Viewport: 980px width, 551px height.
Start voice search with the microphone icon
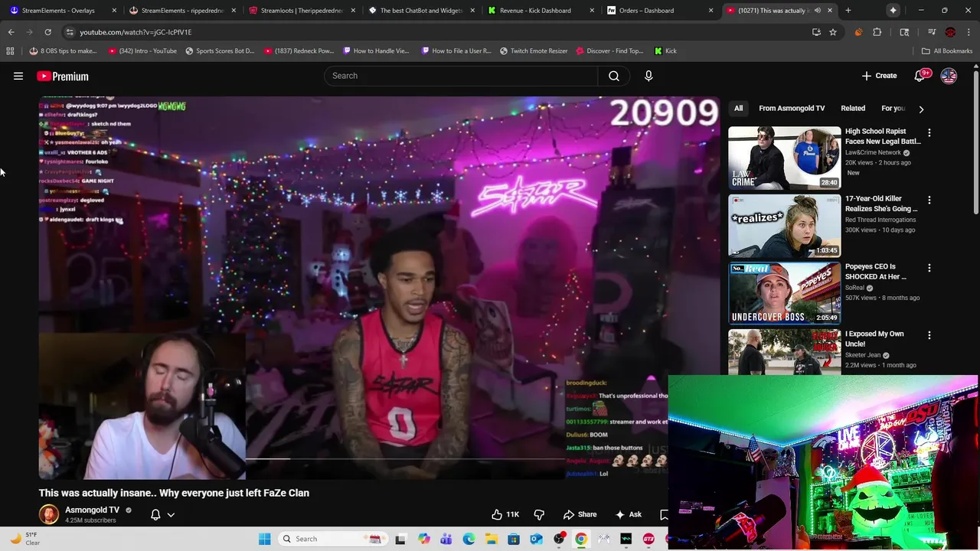point(648,76)
